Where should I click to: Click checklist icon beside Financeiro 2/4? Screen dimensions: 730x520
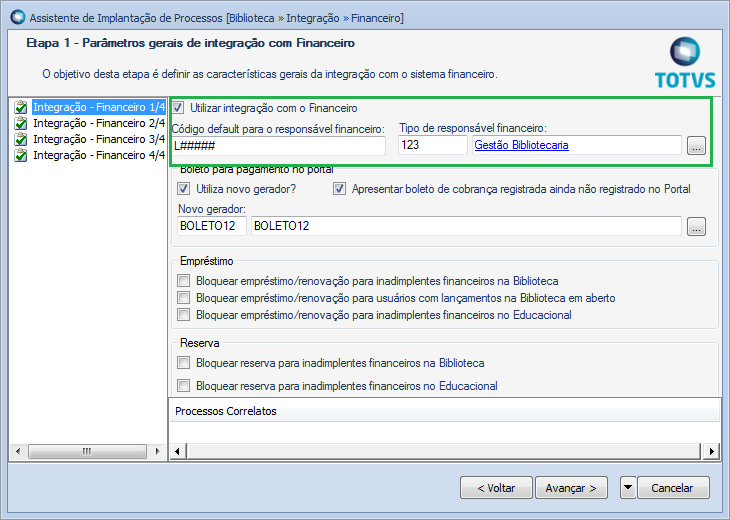coord(20,123)
